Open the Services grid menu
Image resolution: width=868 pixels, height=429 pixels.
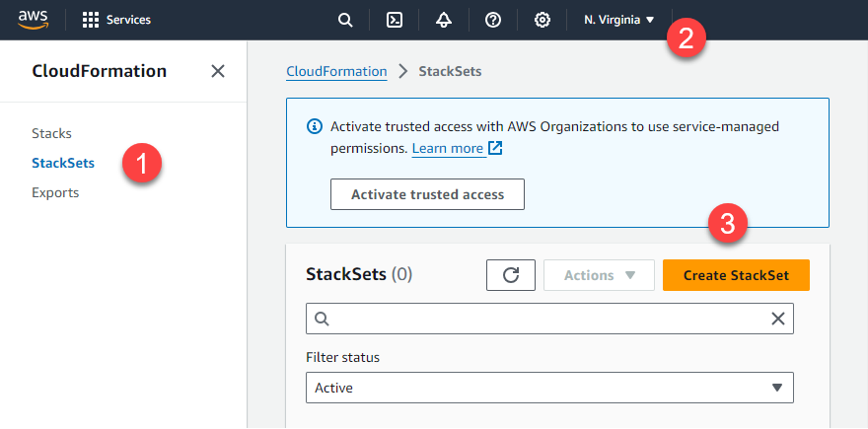click(x=116, y=20)
